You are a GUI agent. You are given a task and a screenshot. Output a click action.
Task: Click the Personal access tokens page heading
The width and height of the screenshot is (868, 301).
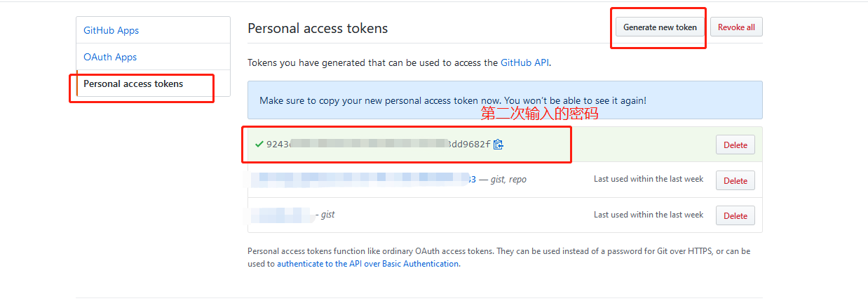point(318,29)
